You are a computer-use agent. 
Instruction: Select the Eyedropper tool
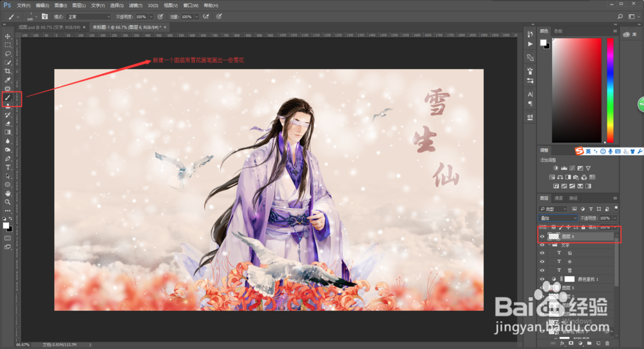pos(7,80)
